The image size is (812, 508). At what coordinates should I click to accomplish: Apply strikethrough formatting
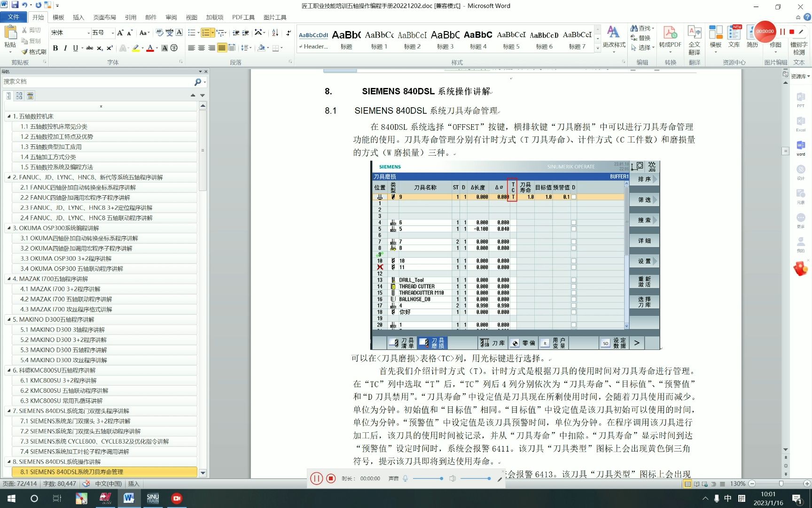pos(89,48)
